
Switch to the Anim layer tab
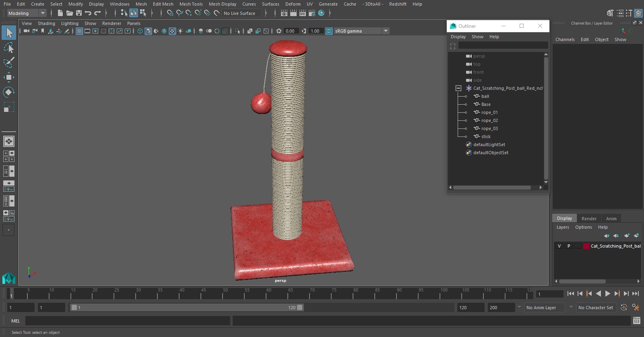[611, 218]
